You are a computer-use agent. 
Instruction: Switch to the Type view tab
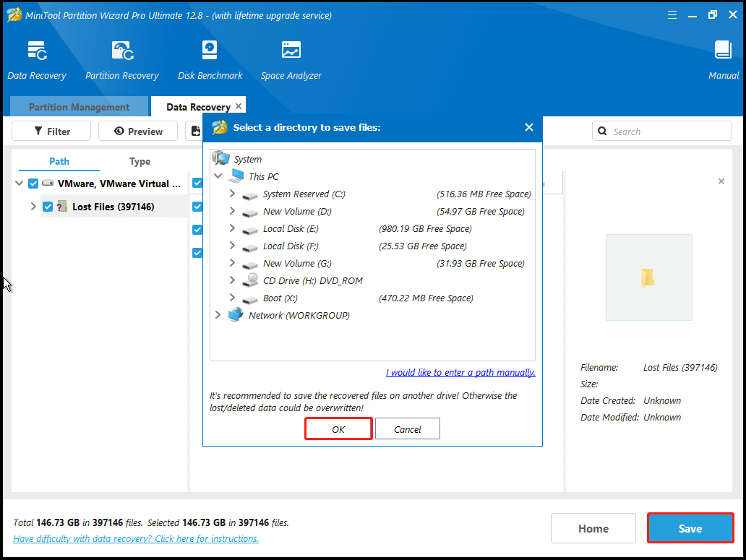click(140, 161)
